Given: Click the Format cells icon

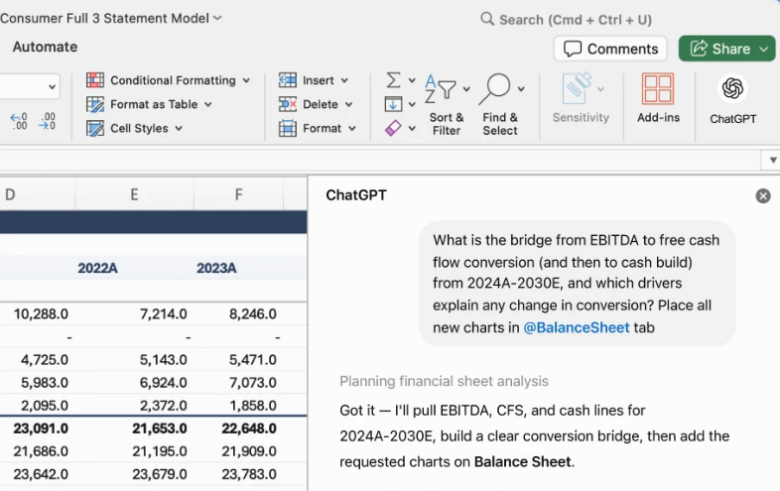Looking at the screenshot, I should tap(288, 128).
